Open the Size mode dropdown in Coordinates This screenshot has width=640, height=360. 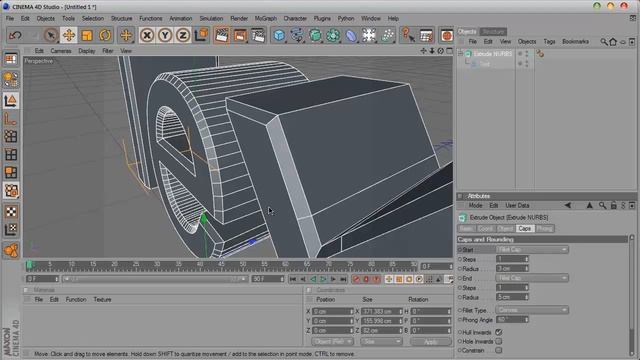click(x=381, y=342)
